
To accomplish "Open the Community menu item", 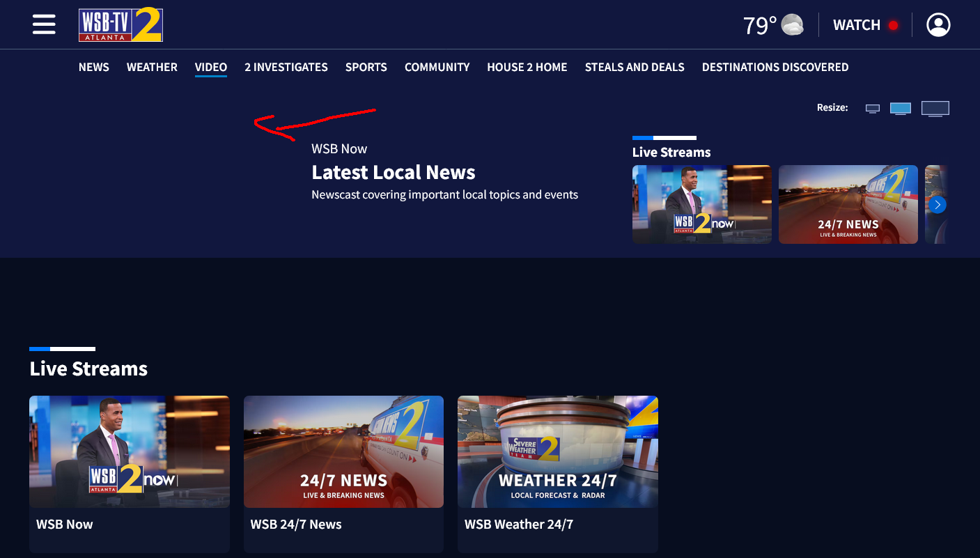I will (x=437, y=67).
